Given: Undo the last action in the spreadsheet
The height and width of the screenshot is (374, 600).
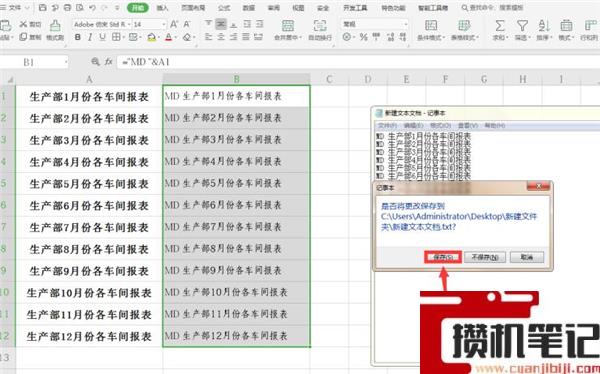Looking at the screenshot, I should pos(92,8).
